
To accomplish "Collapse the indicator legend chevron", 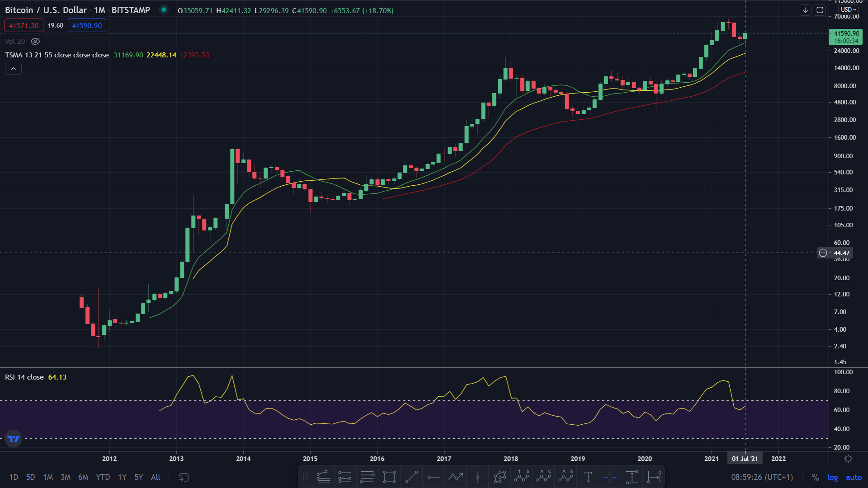I will pyautogui.click(x=13, y=69).
